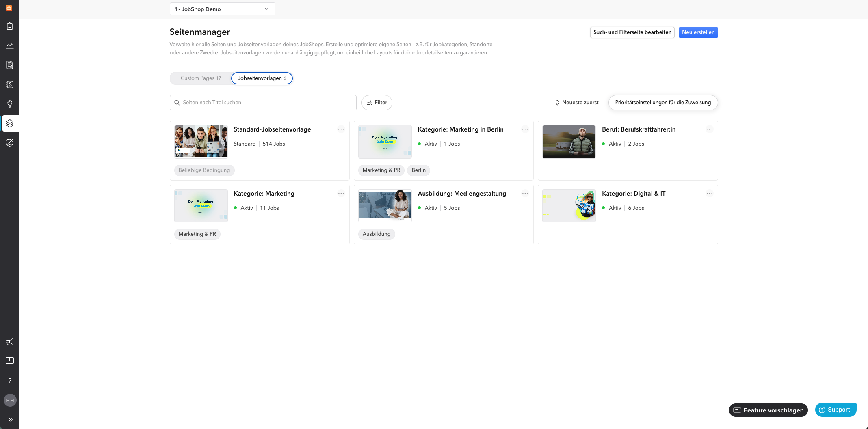
Task: Click the Kategorie: Marketing in Berlin thumbnail
Action: click(x=385, y=142)
